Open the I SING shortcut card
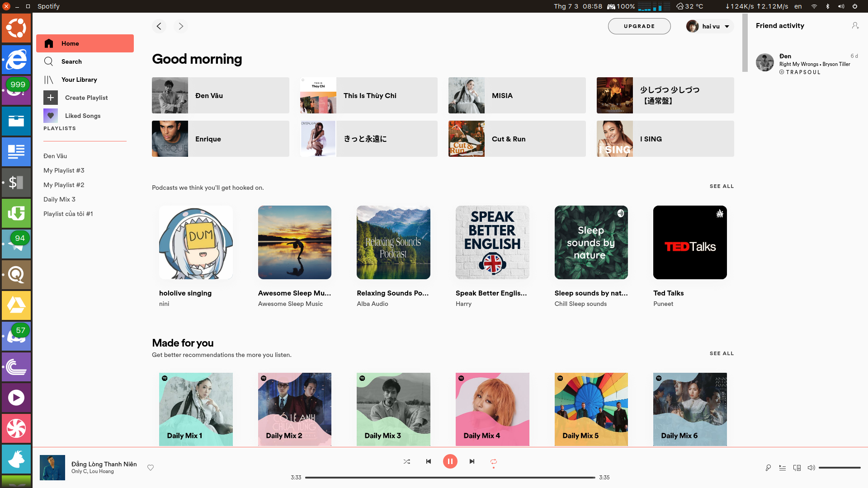The width and height of the screenshot is (868, 488). click(x=665, y=139)
